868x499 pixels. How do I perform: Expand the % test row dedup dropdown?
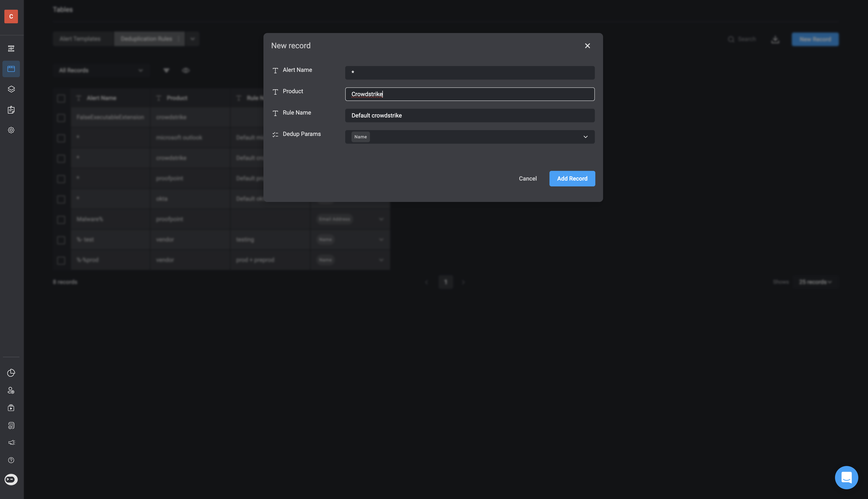[x=381, y=240]
